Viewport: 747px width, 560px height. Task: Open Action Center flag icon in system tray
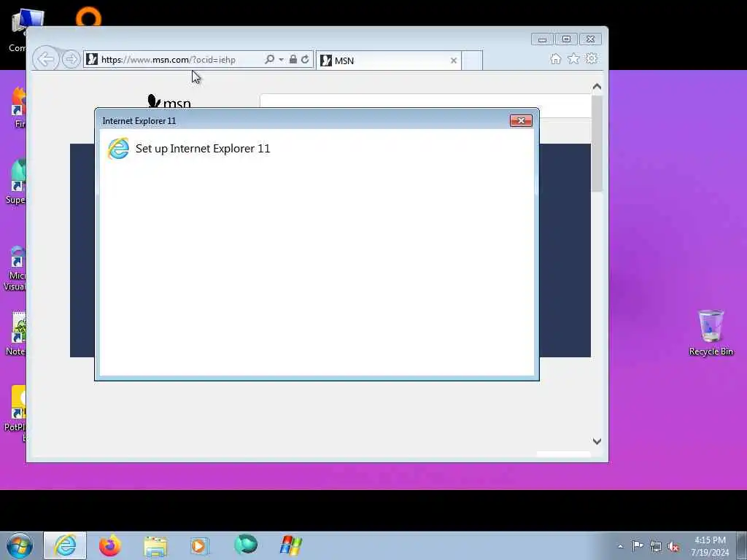(x=638, y=545)
